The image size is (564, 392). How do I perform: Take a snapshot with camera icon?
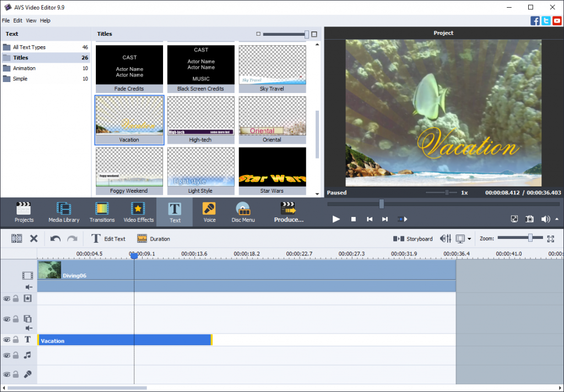coord(529,219)
